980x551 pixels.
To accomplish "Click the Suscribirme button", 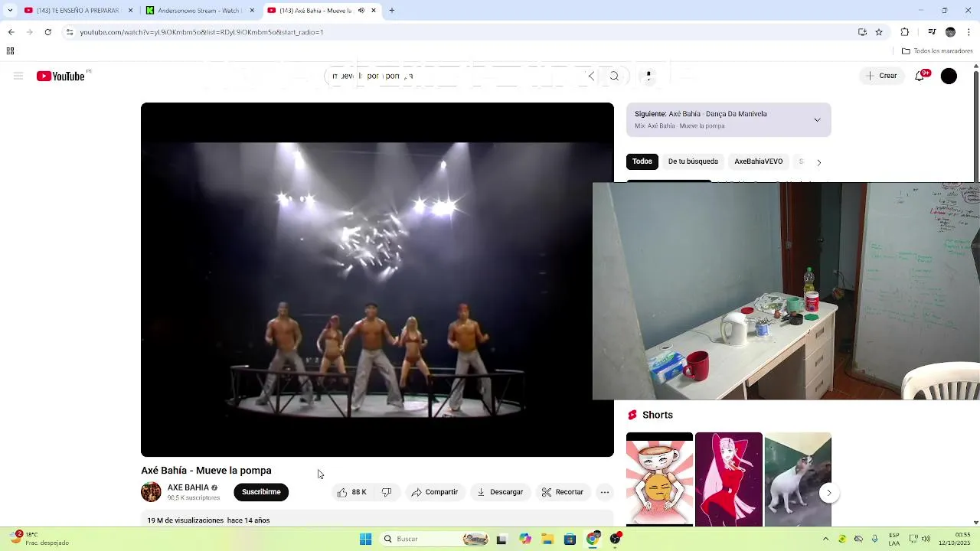I will tap(261, 492).
